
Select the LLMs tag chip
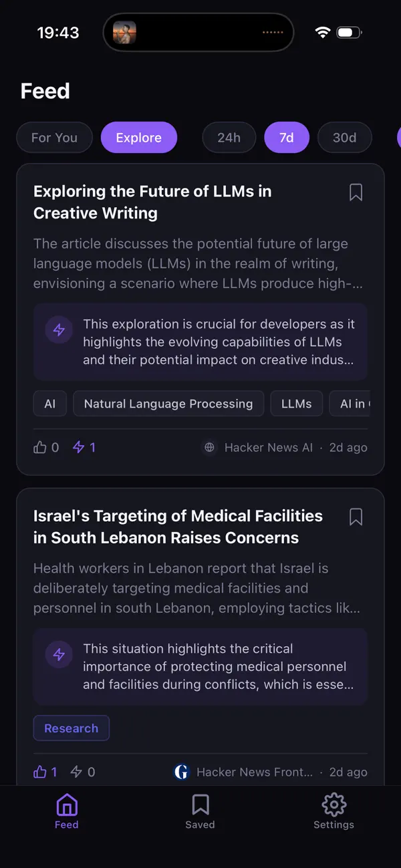296,404
